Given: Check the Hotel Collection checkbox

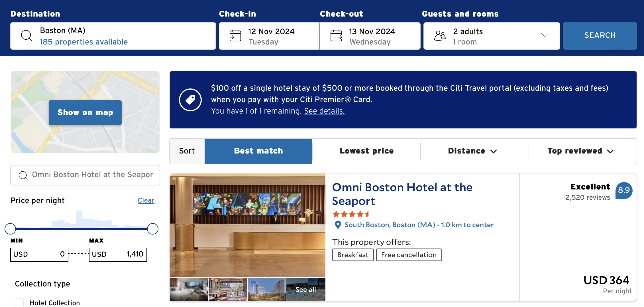Looking at the screenshot, I should 19,302.
